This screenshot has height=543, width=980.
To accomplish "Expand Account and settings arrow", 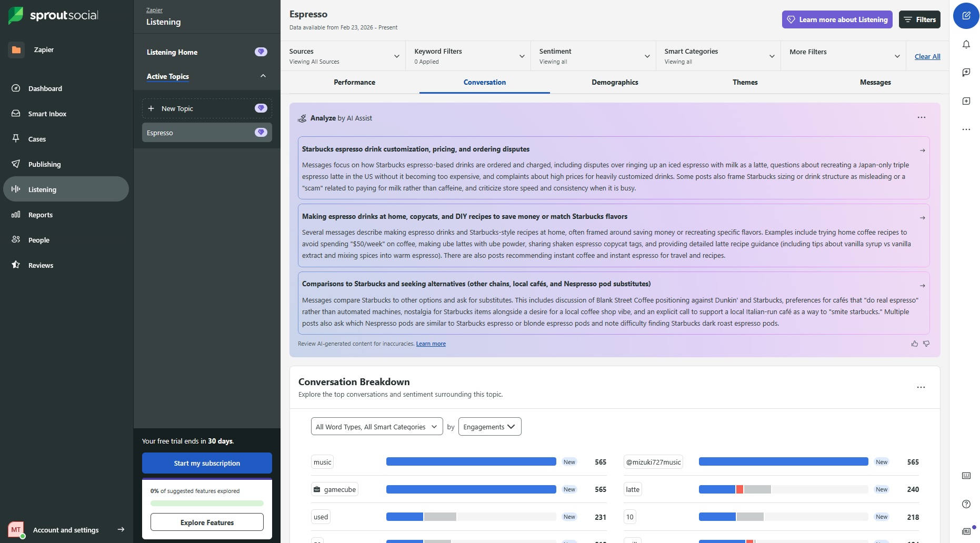I will coord(121,530).
